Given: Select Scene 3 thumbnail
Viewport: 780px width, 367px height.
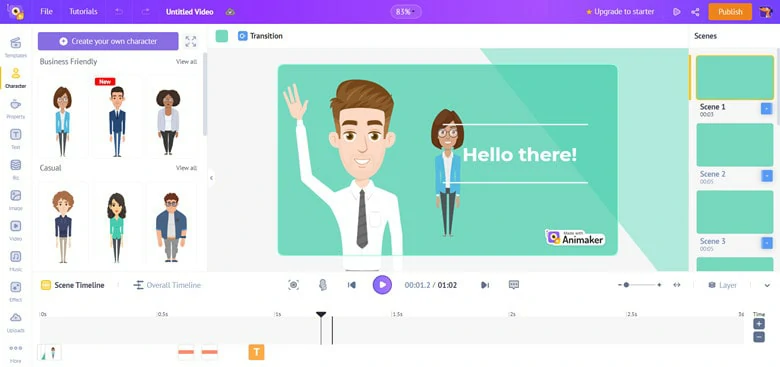Looking at the screenshot, I should [x=735, y=212].
